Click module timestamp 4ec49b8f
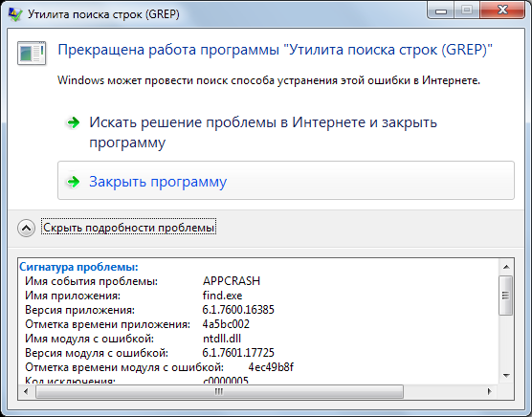Screen dimensions: 532x417 pyautogui.click(x=271, y=367)
